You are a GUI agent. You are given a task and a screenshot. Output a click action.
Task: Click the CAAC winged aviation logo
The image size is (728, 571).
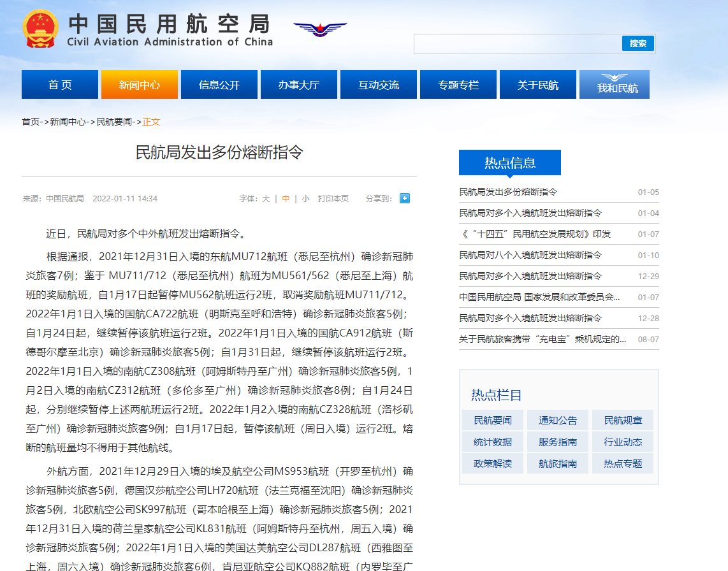click(x=320, y=29)
